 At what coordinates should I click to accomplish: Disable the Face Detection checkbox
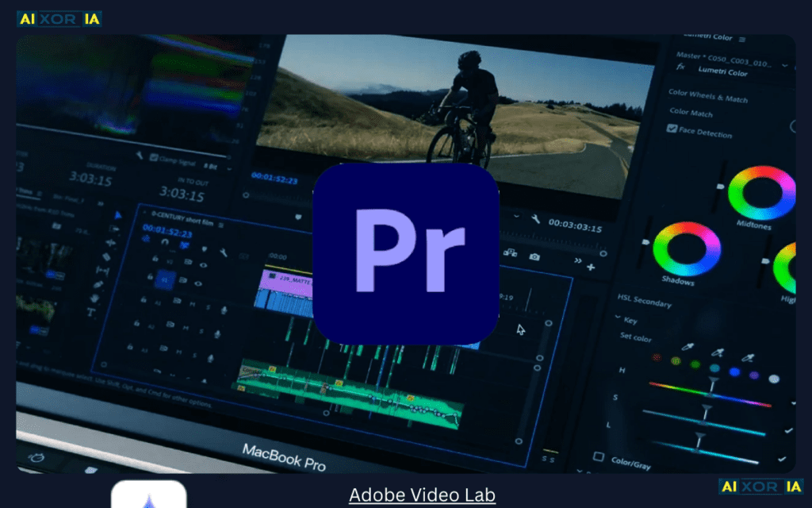[672, 128]
